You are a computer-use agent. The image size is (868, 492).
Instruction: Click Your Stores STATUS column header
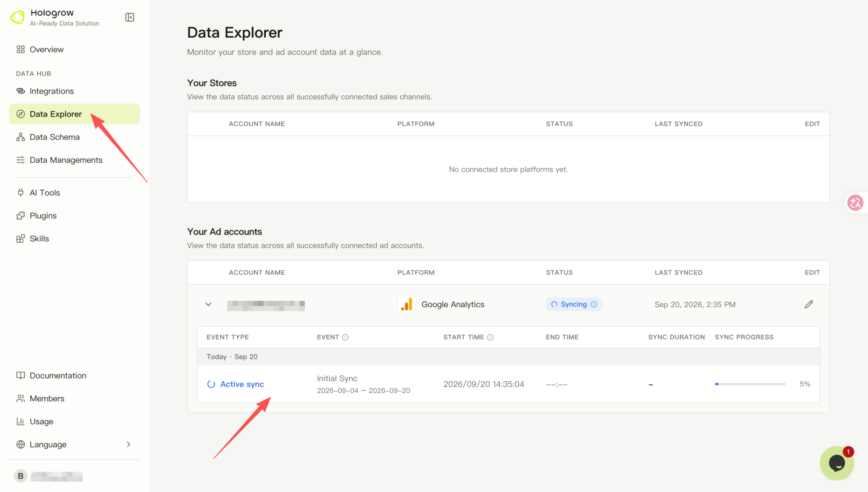tap(559, 124)
